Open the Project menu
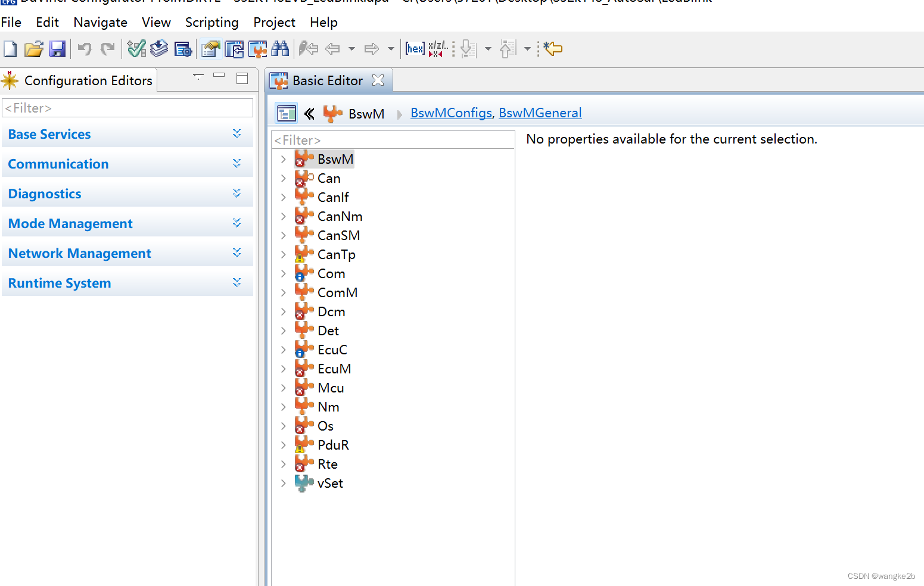Screen dimensions: 924x586 point(275,23)
